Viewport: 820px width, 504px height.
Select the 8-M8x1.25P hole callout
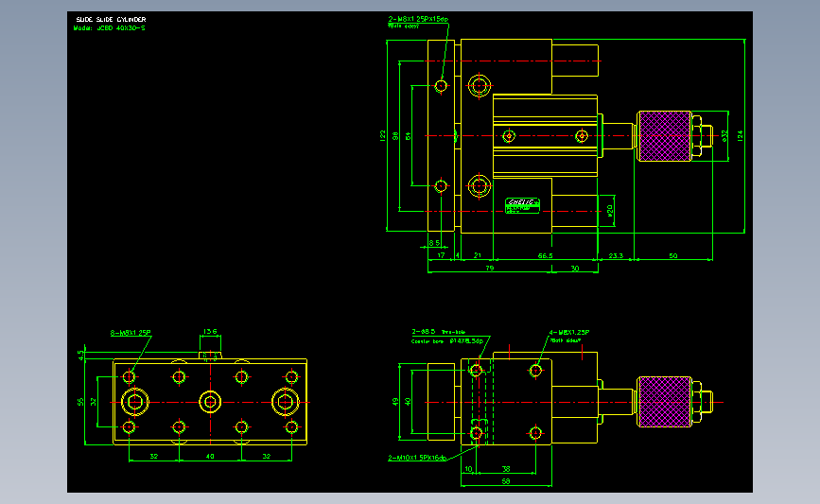coord(131,333)
